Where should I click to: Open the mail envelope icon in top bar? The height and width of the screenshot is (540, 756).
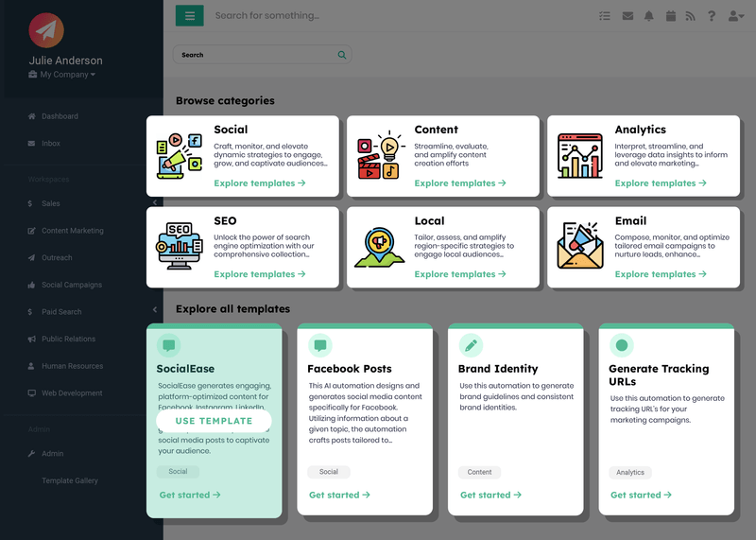627,16
